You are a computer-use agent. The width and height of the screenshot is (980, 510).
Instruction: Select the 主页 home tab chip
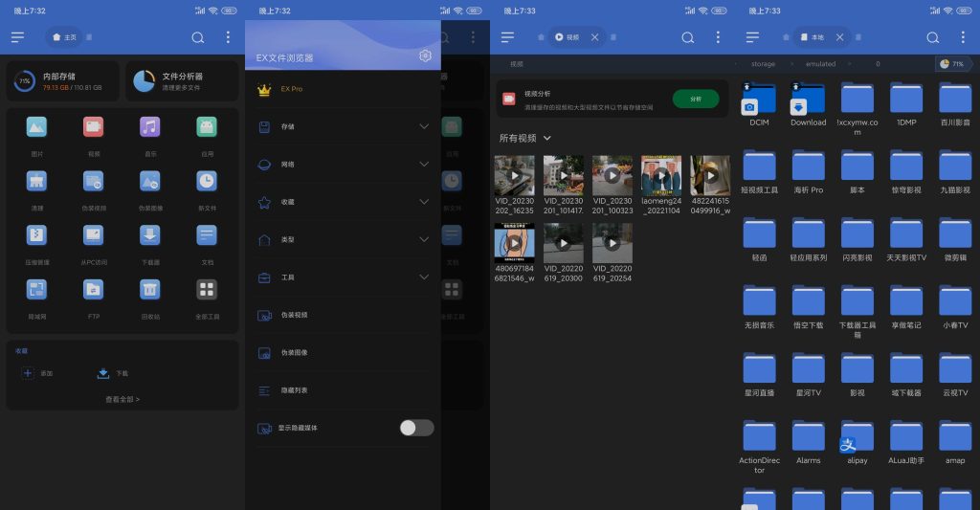64,37
